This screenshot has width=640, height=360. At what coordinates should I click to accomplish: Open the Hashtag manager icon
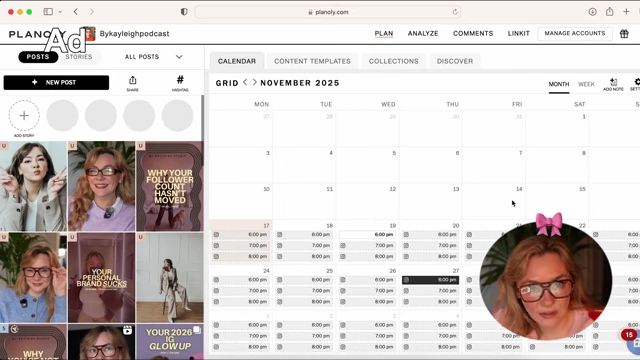[180, 83]
